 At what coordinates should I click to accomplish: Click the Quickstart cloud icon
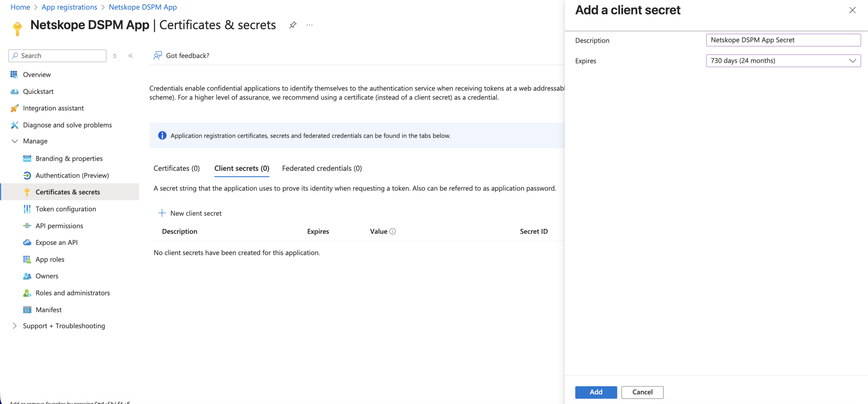14,91
